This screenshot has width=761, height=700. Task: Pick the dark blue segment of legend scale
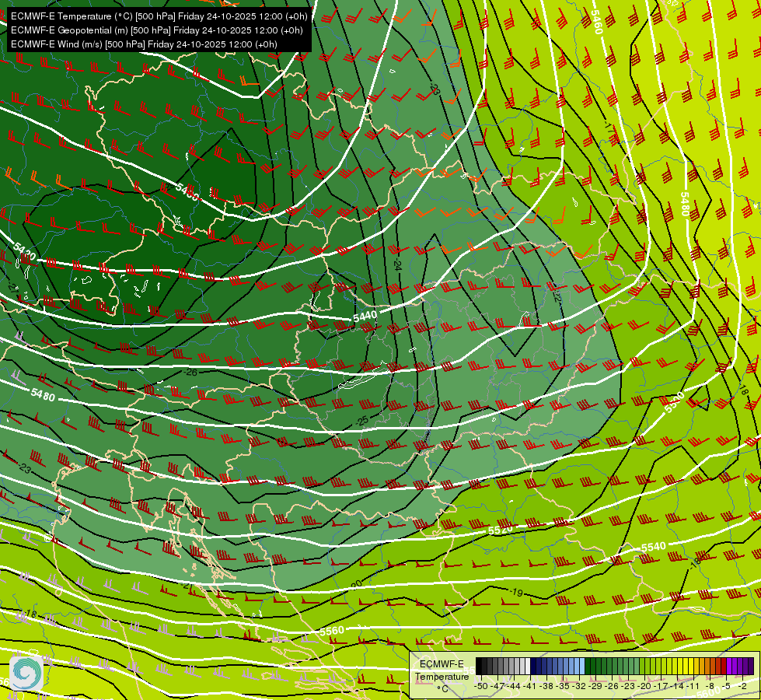point(534,667)
